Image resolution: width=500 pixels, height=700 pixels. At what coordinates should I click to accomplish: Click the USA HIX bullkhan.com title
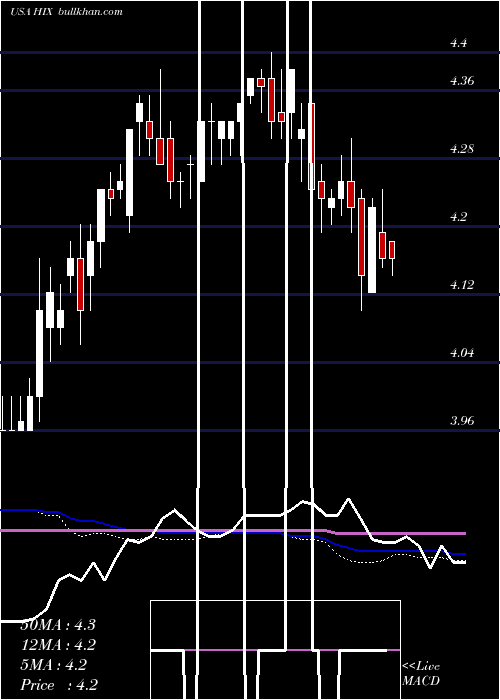[66, 12]
